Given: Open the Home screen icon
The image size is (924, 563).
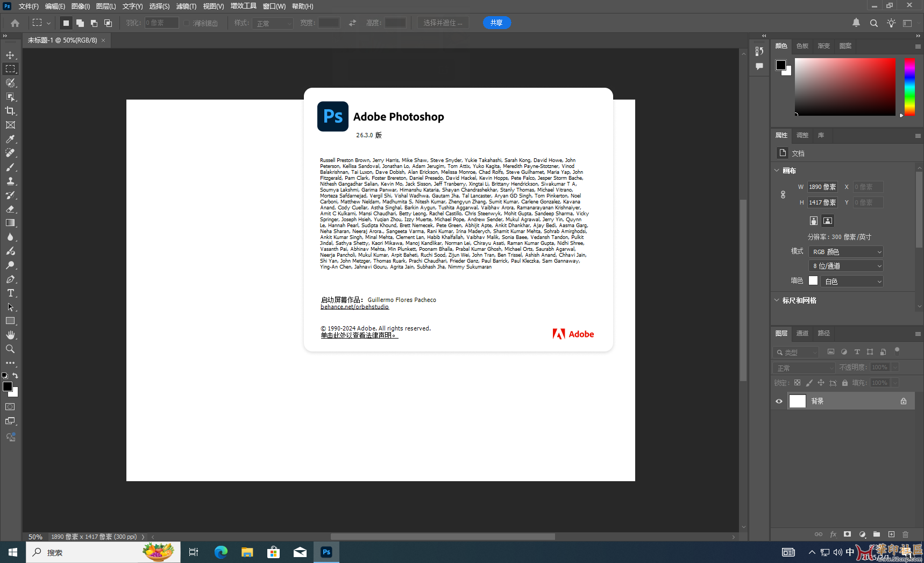Looking at the screenshot, I should coord(15,23).
